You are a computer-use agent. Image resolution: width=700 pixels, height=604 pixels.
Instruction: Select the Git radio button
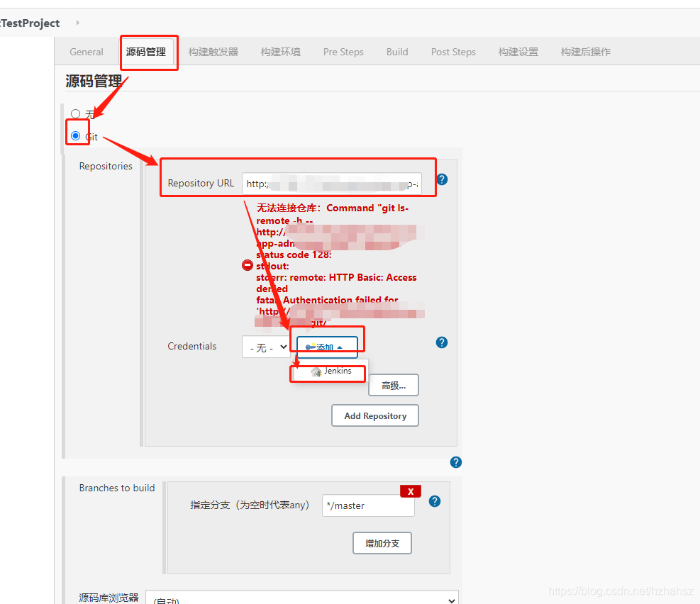click(74, 137)
